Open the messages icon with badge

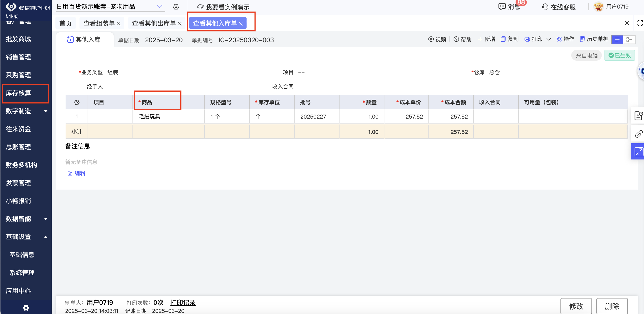[502, 7]
